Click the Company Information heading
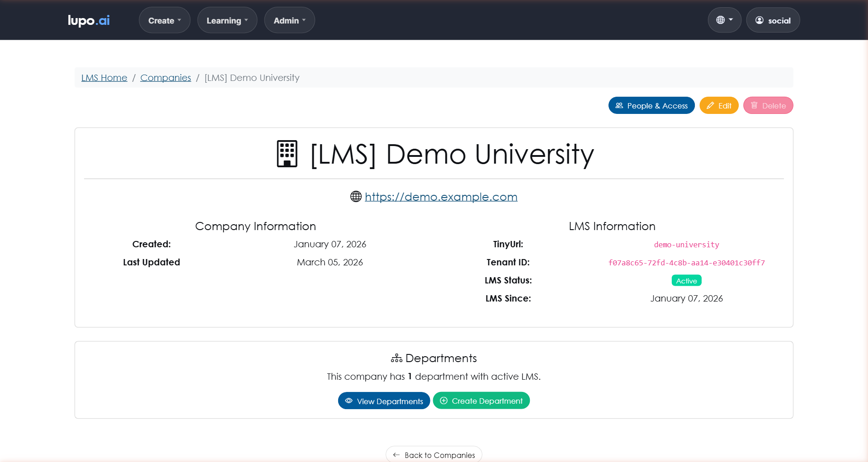Image resolution: width=868 pixels, height=462 pixels. click(x=255, y=226)
